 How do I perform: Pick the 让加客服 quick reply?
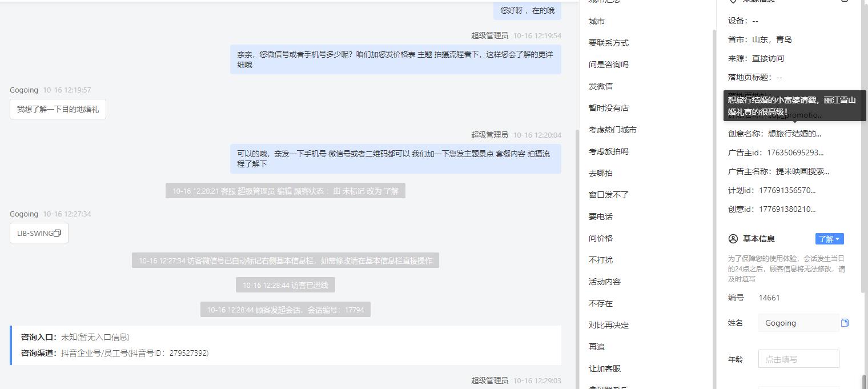tap(605, 368)
